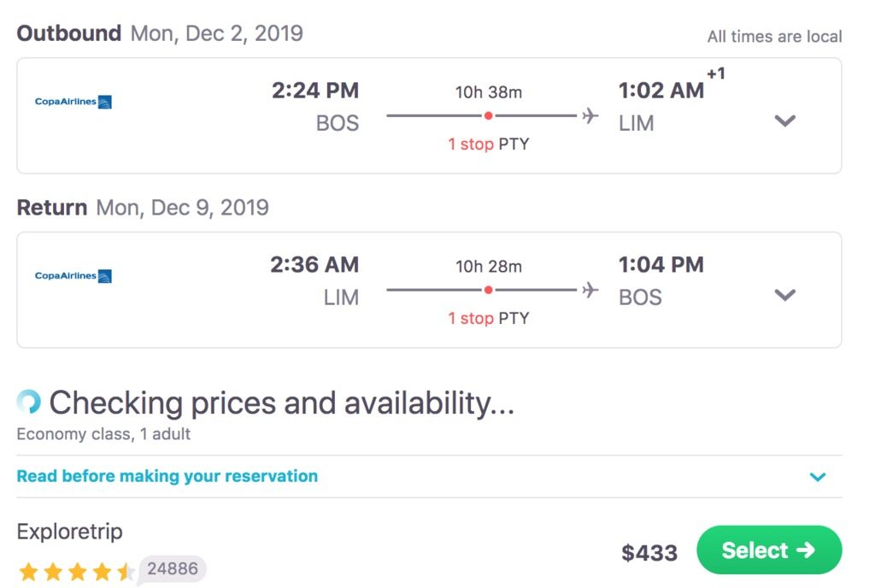The height and width of the screenshot is (588, 875).
Task: Click the red stop dot on outbound route
Action: pyautogui.click(x=488, y=115)
